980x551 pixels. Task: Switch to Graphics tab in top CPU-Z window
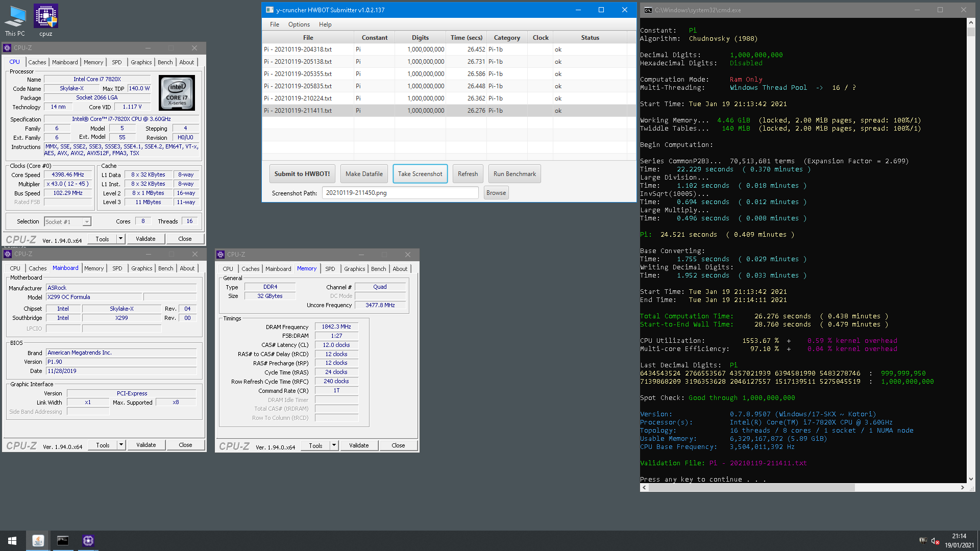tap(141, 62)
